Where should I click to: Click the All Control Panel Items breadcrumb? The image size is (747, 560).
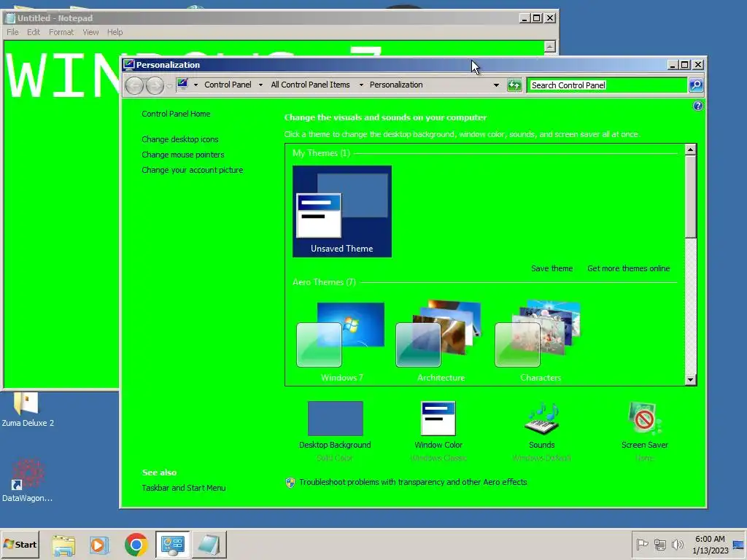(x=310, y=85)
